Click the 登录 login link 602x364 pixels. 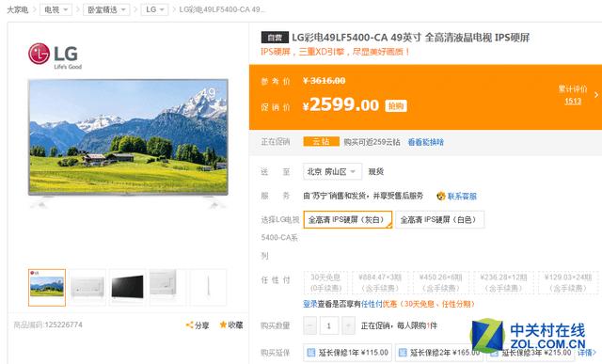(x=310, y=304)
